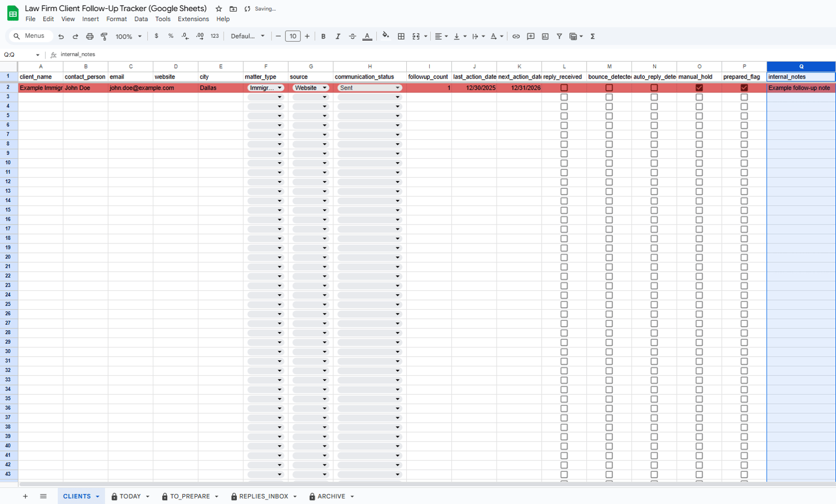Decrease font size minus button

tap(278, 36)
